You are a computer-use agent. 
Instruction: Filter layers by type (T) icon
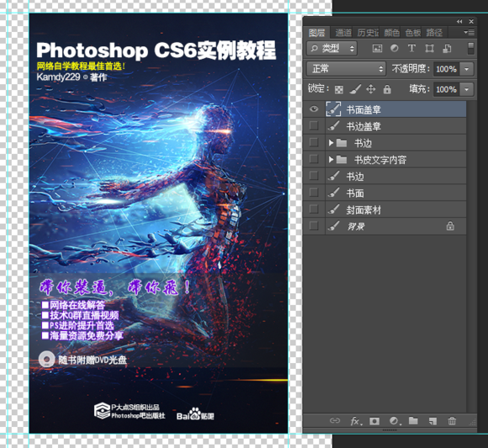pos(411,48)
